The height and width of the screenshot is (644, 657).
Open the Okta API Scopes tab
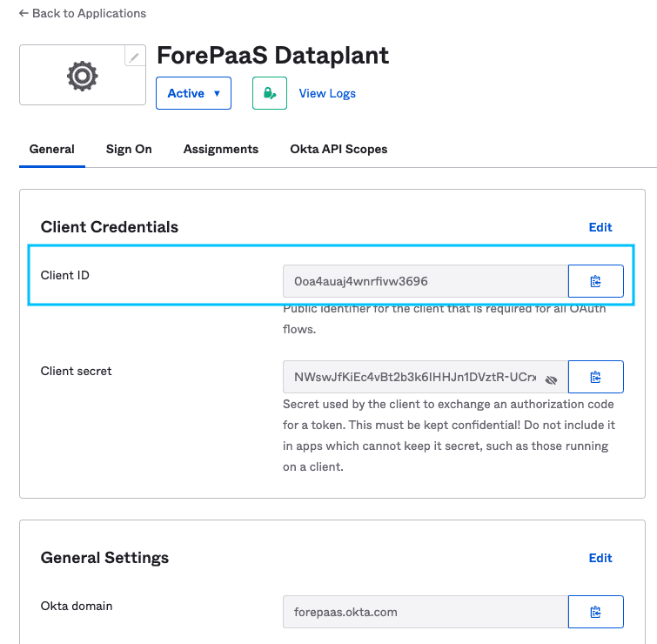pos(339,149)
